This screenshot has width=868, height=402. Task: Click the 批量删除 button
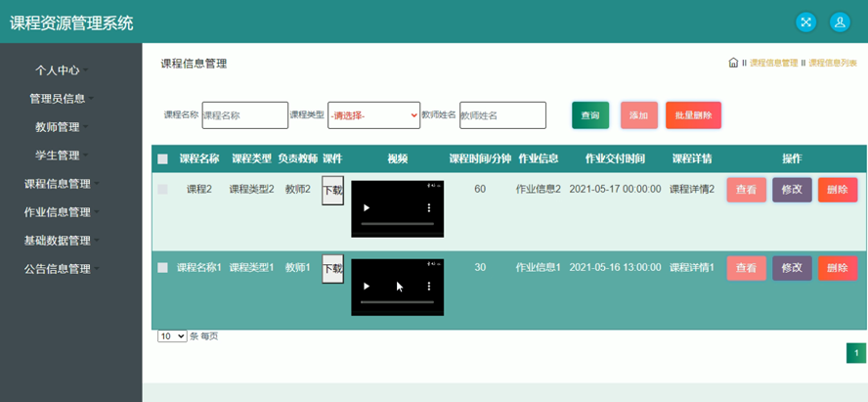[693, 115]
